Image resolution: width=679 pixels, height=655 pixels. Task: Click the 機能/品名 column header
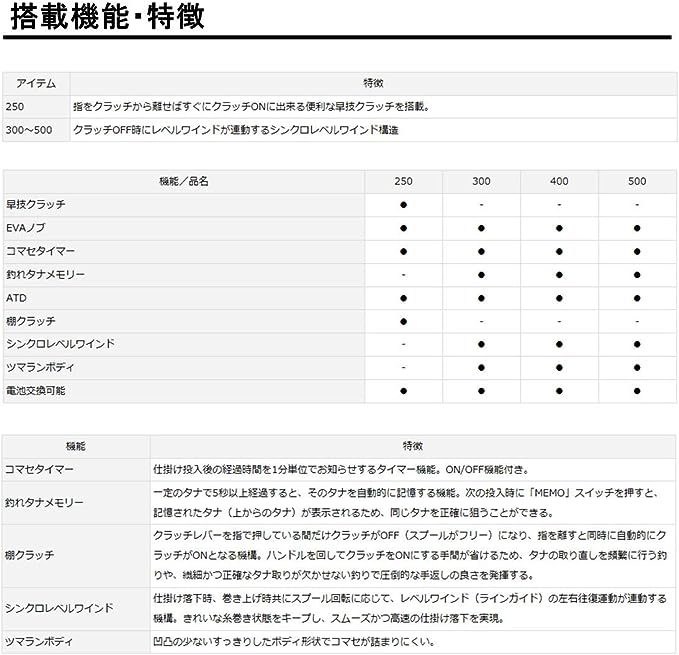pos(184,181)
